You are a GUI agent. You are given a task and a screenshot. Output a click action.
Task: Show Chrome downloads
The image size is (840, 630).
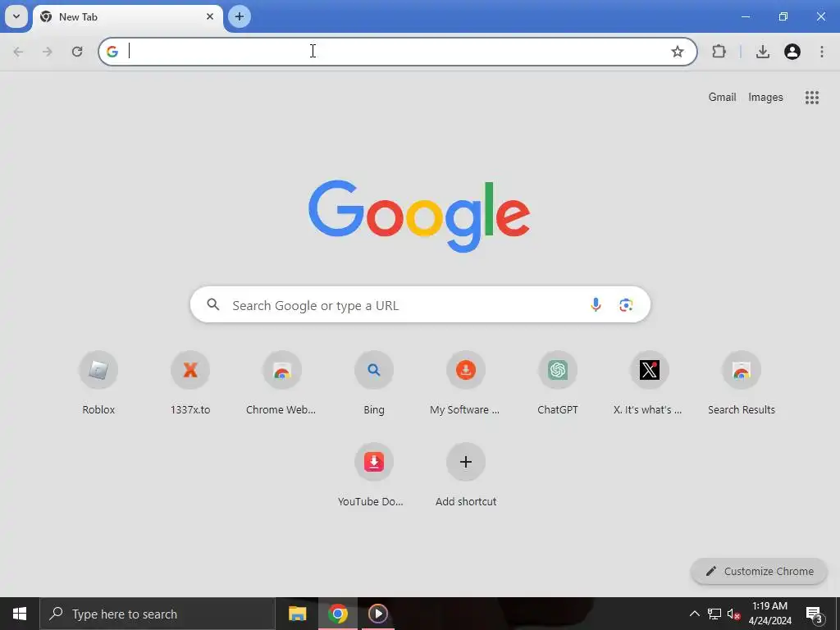tap(763, 52)
